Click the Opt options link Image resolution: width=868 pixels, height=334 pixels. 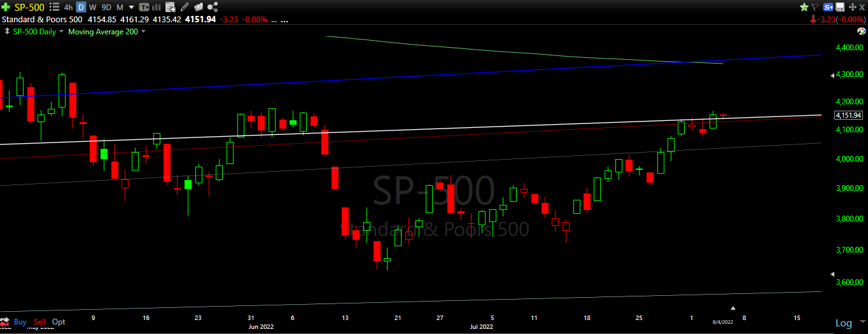(59, 322)
